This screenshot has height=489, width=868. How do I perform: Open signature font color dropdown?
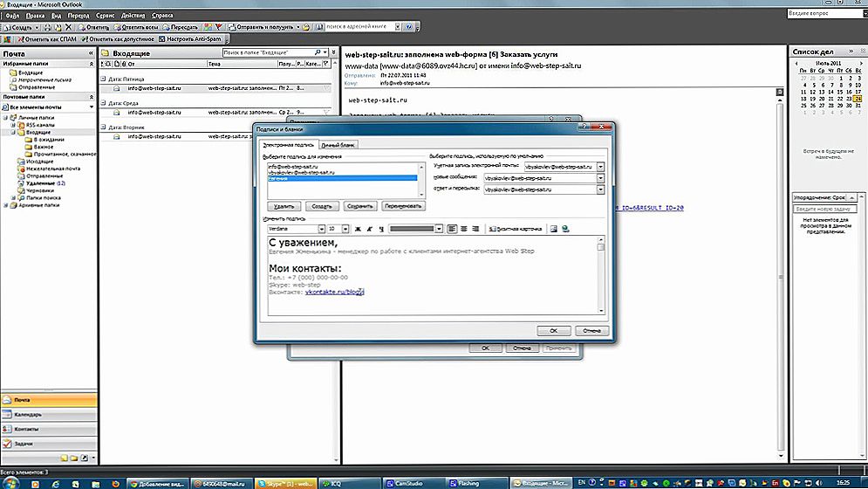(439, 229)
